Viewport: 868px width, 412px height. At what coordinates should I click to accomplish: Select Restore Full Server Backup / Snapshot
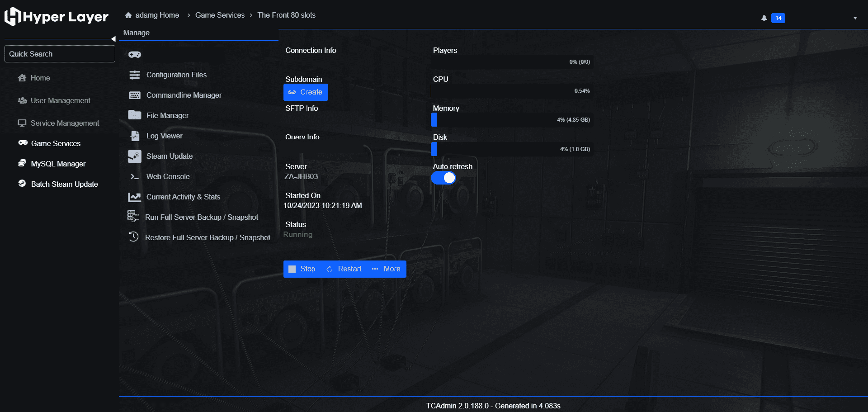pos(208,238)
